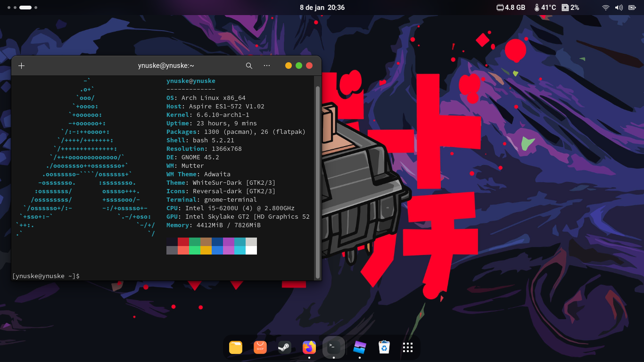Click the terminal vertical scrollbar
This screenshot has height=362, width=644.
coord(318,181)
